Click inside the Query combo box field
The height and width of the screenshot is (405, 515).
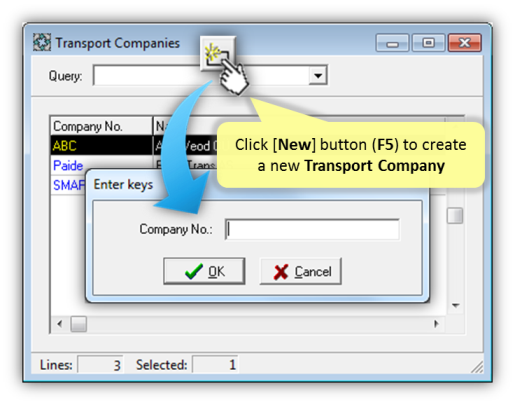[x=210, y=75]
